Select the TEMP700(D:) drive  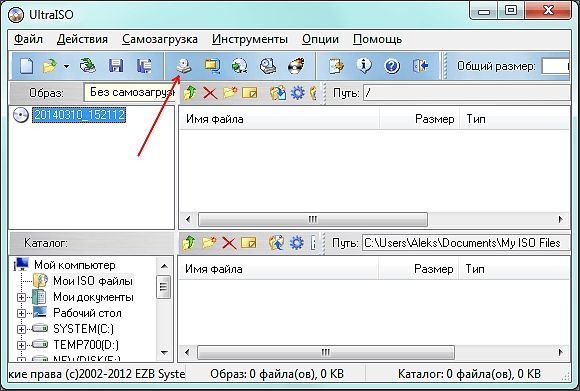[x=86, y=345]
